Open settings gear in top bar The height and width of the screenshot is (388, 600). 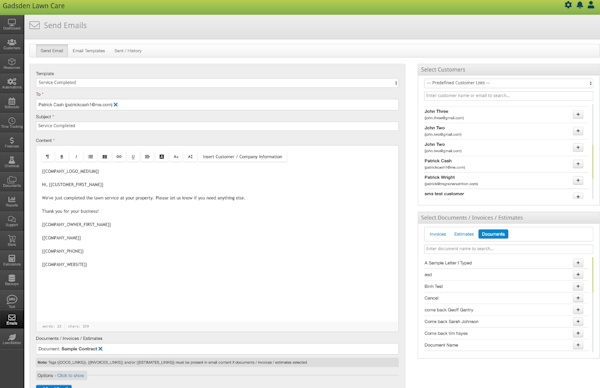click(568, 5)
